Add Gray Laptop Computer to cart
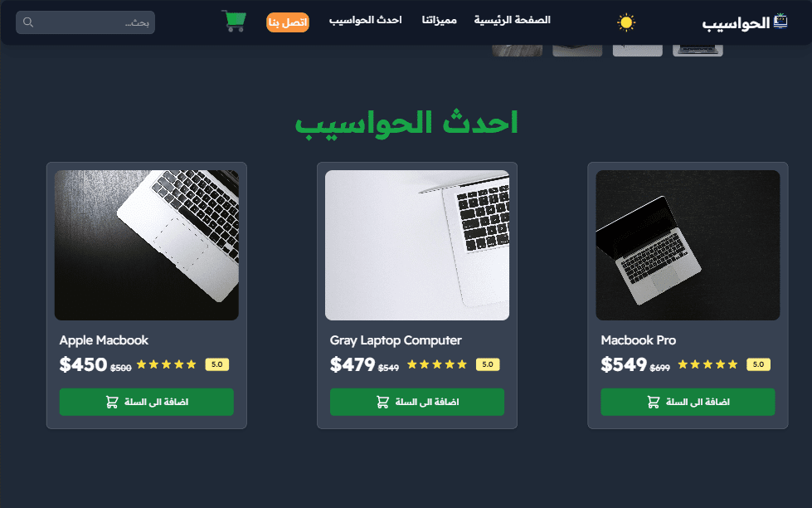This screenshot has height=508, width=812. click(x=417, y=402)
